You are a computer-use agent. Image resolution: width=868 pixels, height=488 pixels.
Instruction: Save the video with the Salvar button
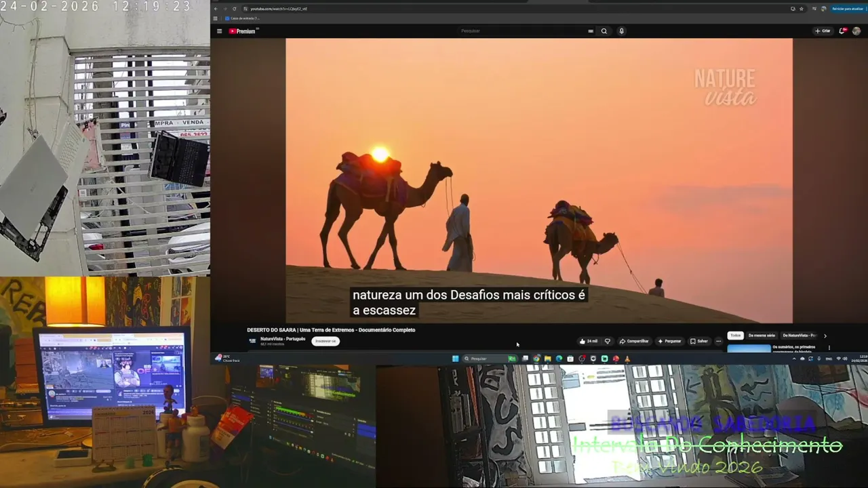pyautogui.click(x=699, y=341)
